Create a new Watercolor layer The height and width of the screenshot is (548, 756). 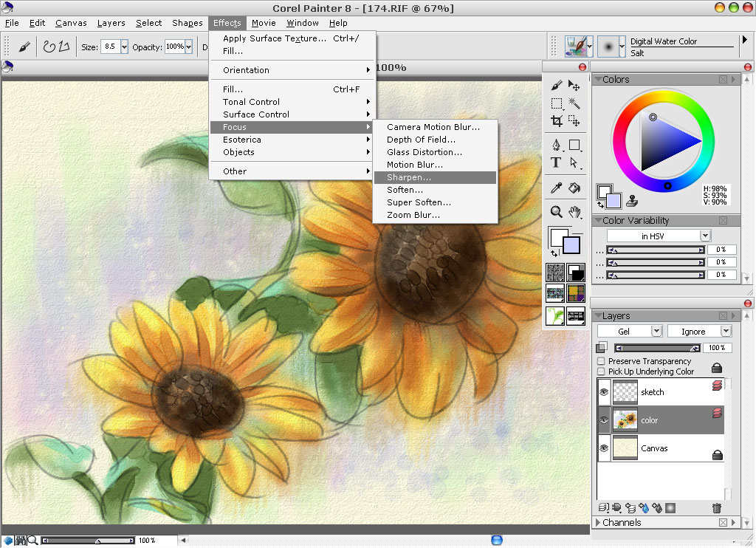point(644,507)
